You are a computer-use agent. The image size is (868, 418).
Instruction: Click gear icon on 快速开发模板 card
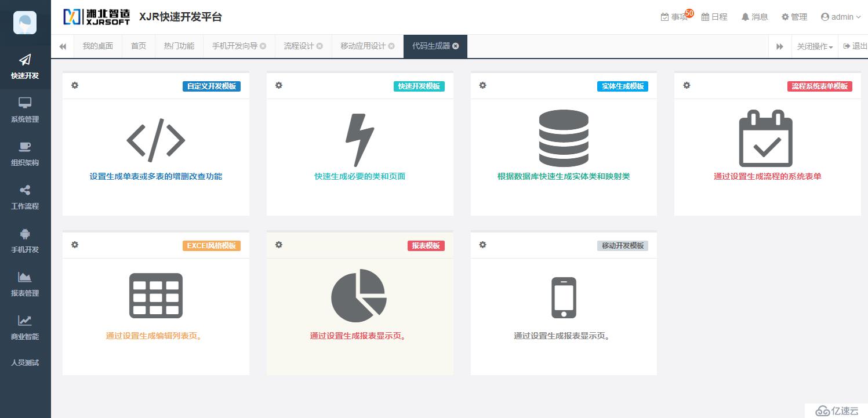click(x=279, y=85)
